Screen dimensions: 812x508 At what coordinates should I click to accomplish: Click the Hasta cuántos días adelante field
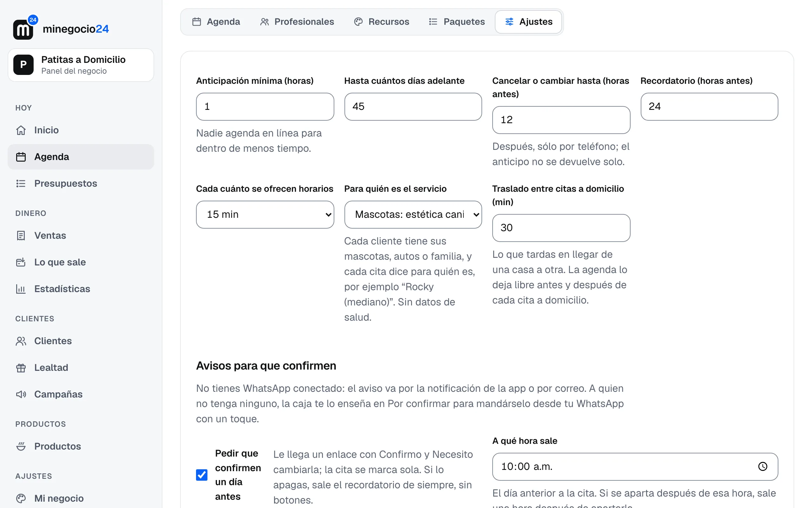413,106
